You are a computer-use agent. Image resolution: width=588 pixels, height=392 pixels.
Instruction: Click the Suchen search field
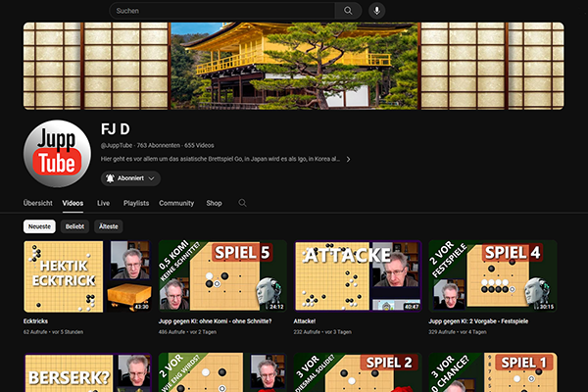point(222,11)
